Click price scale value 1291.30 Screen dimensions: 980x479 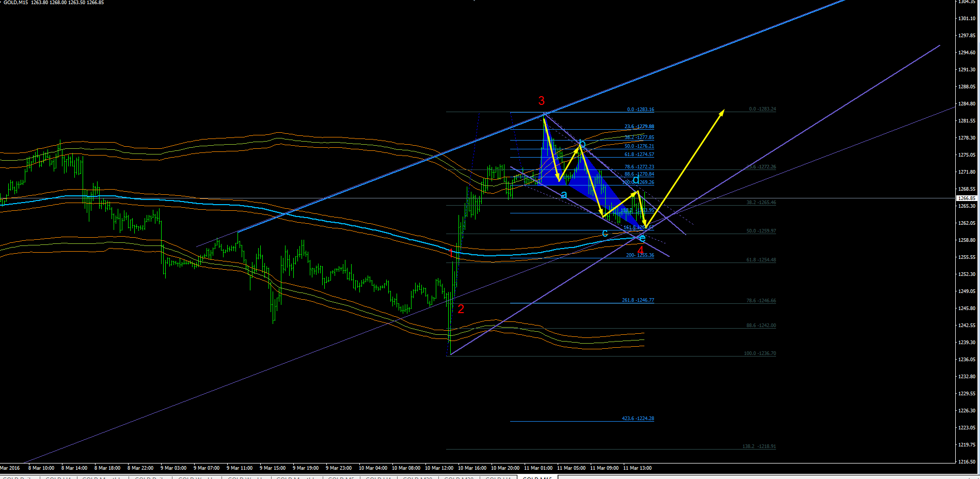click(x=967, y=70)
